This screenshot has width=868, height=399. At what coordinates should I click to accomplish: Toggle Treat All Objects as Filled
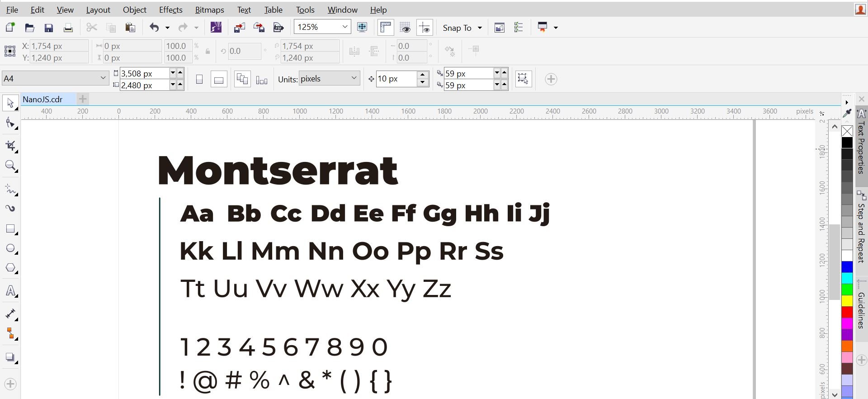coord(524,79)
